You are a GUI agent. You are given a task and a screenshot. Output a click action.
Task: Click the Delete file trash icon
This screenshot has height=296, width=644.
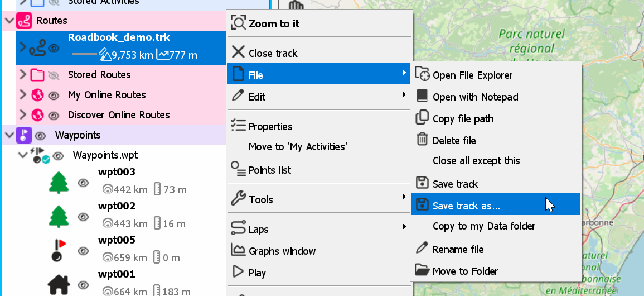422,140
